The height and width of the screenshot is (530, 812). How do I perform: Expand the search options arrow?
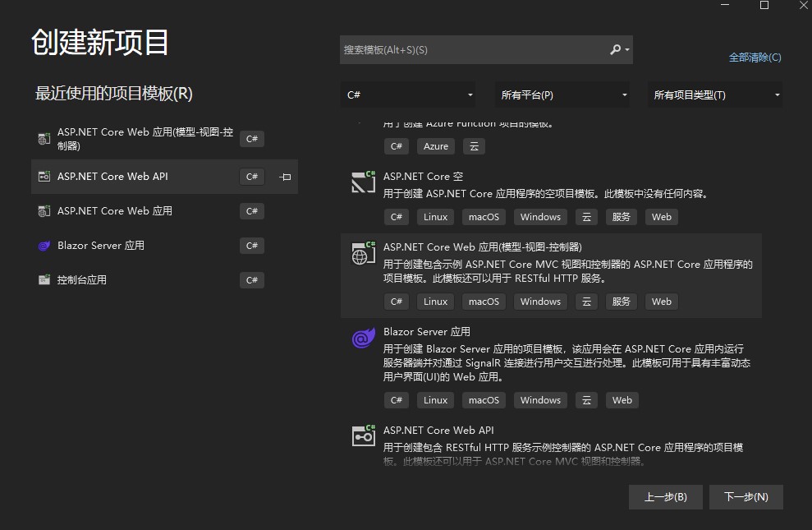tap(627, 50)
